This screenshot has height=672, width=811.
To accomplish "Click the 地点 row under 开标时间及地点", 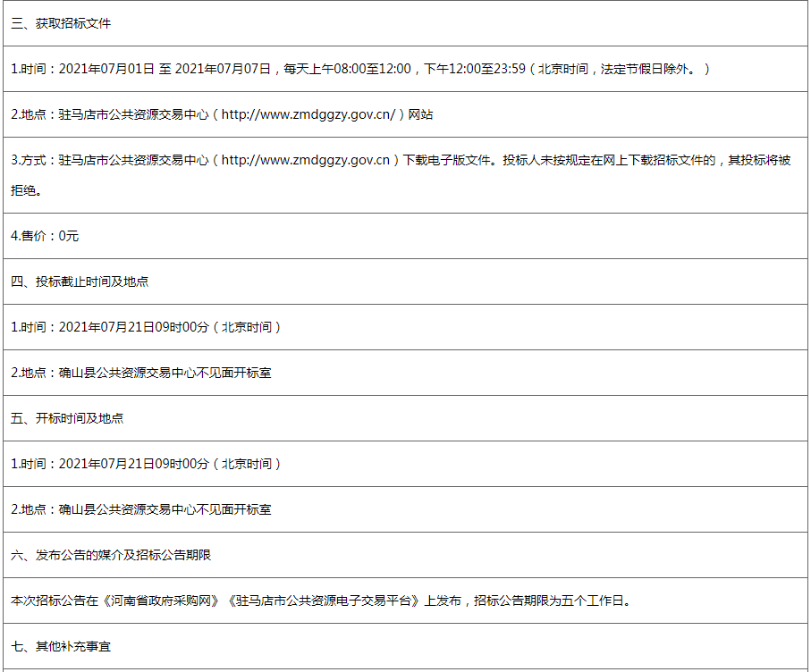I will [x=140, y=509].
